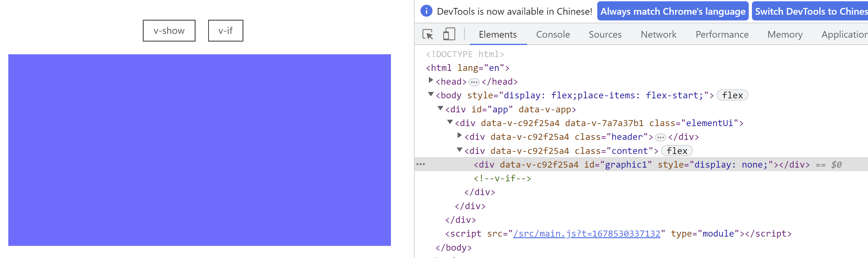The height and width of the screenshot is (258, 868).
Task: Select the html lang en line
Action: click(467, 68)
